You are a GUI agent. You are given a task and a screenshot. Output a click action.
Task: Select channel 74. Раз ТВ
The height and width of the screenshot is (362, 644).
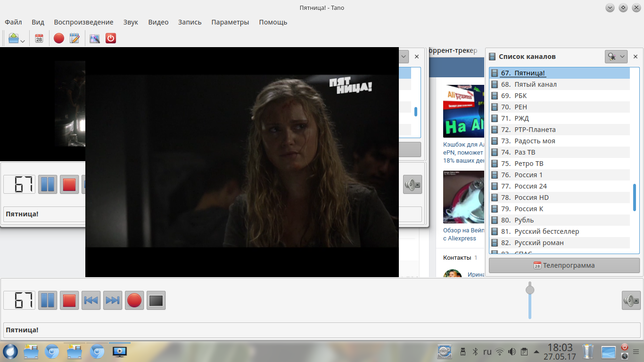[x=560, y=152]
